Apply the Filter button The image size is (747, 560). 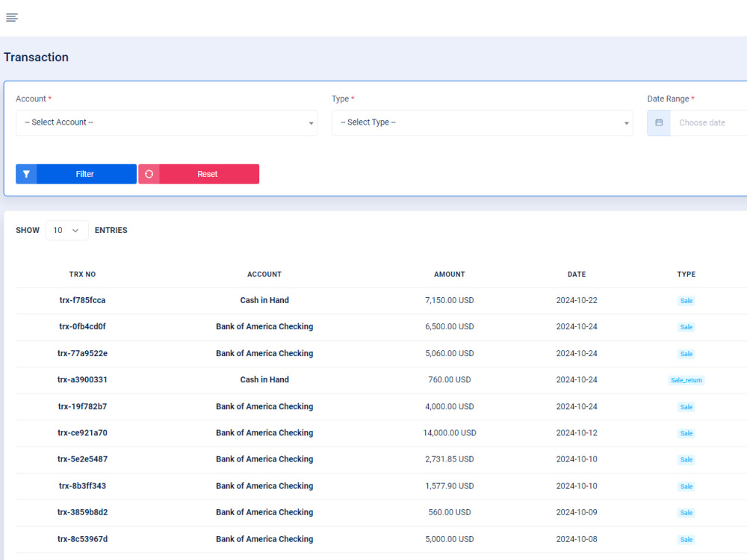pyautogui.click(x=76, y=174)
